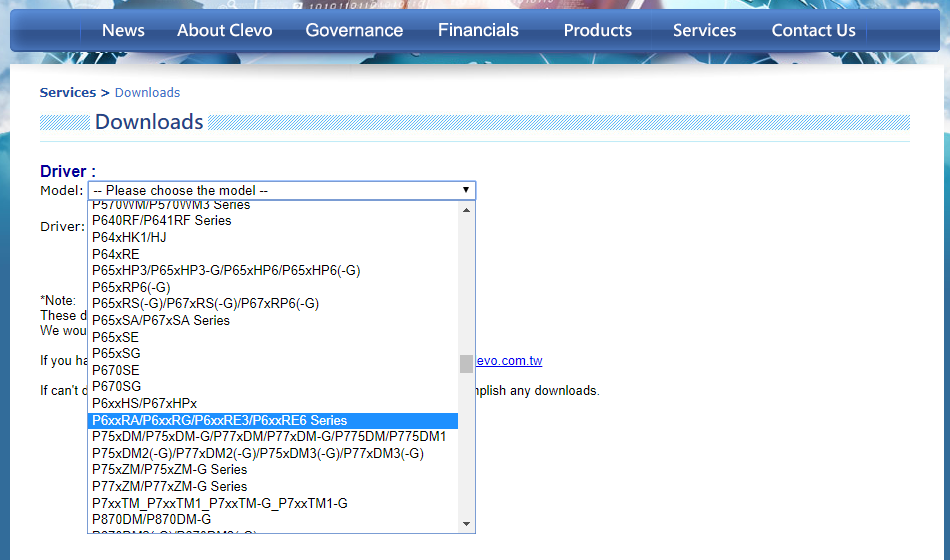Click the scroll-down arrow in the model list
950x560 pixels.
(466, 524)
